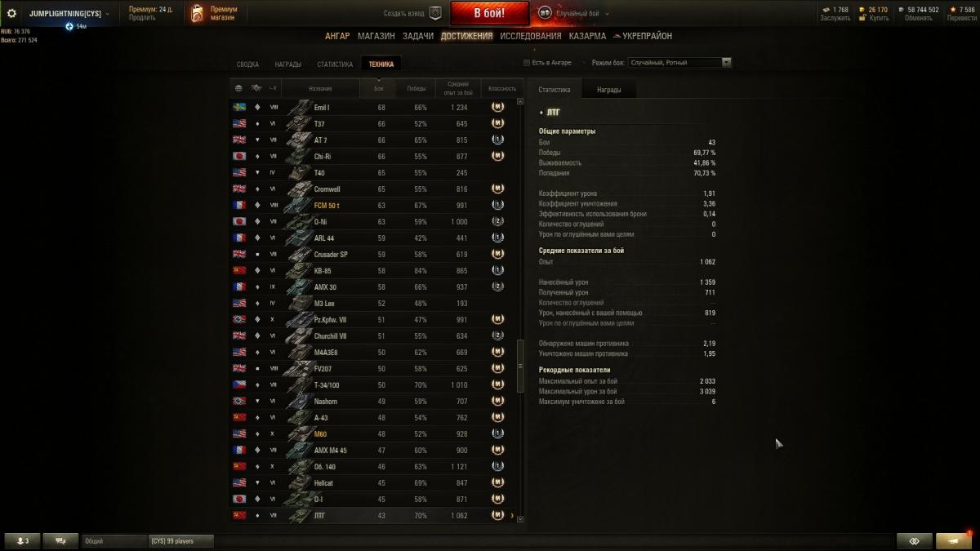Open the Награды tab in right panel
Image resolution: width=980 pixels, height=551 pixels.
pos(608,90)
